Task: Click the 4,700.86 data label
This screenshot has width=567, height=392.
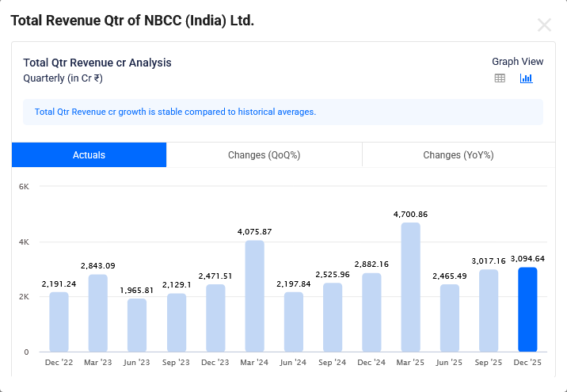Action: tap(410, 215)
